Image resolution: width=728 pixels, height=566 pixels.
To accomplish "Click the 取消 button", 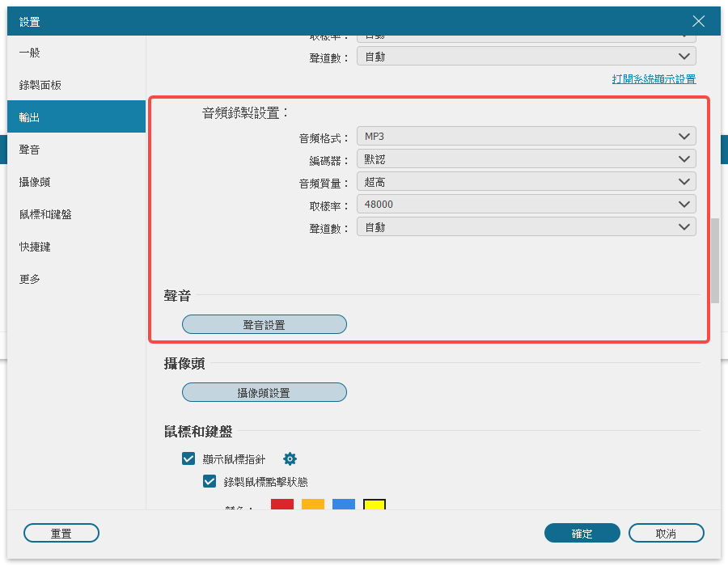I will pyautogui.click(x=667, y=533).
